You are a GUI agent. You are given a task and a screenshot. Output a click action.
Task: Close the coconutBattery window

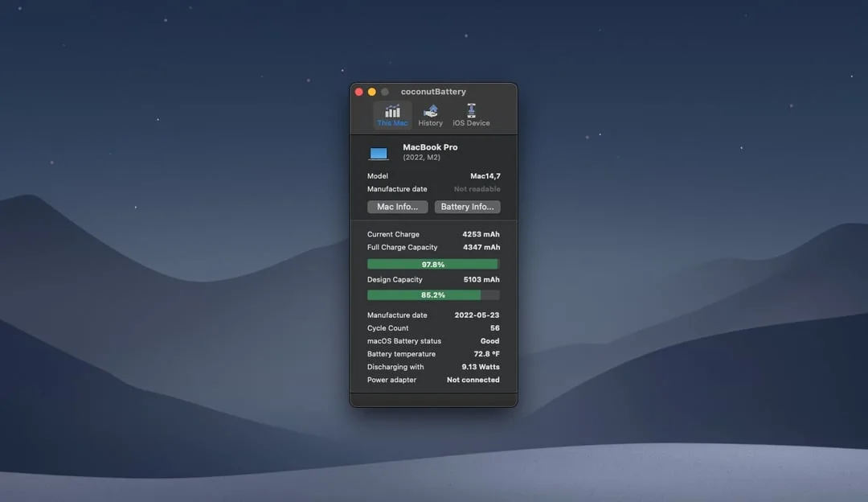[x=358, y=92]
